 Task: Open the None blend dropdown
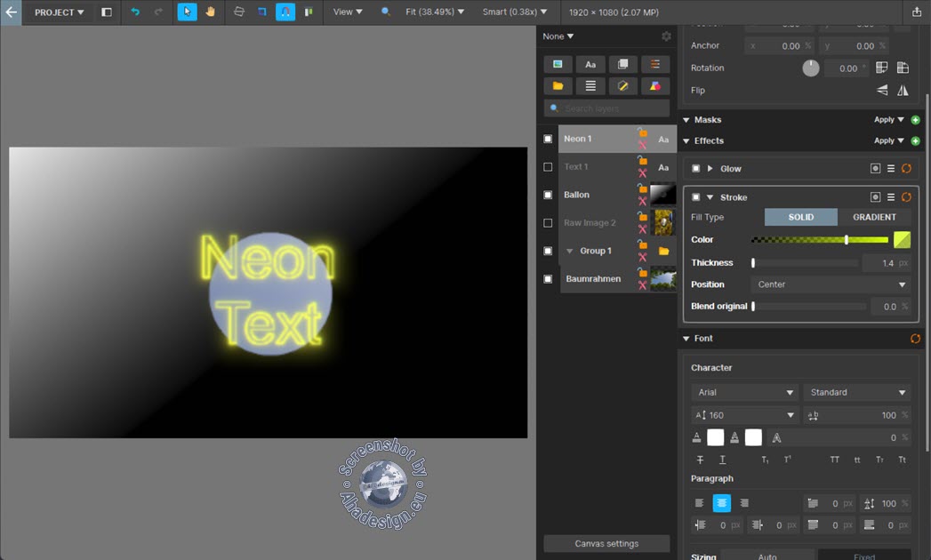coord(558,36)
